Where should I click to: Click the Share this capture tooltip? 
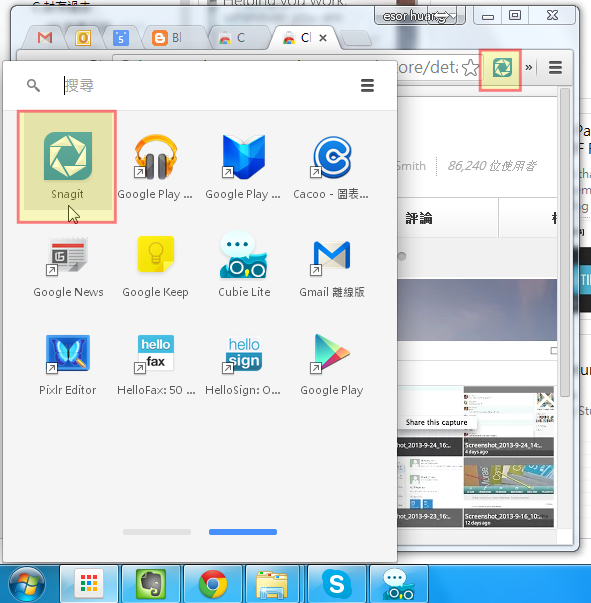tap(437, 422)
